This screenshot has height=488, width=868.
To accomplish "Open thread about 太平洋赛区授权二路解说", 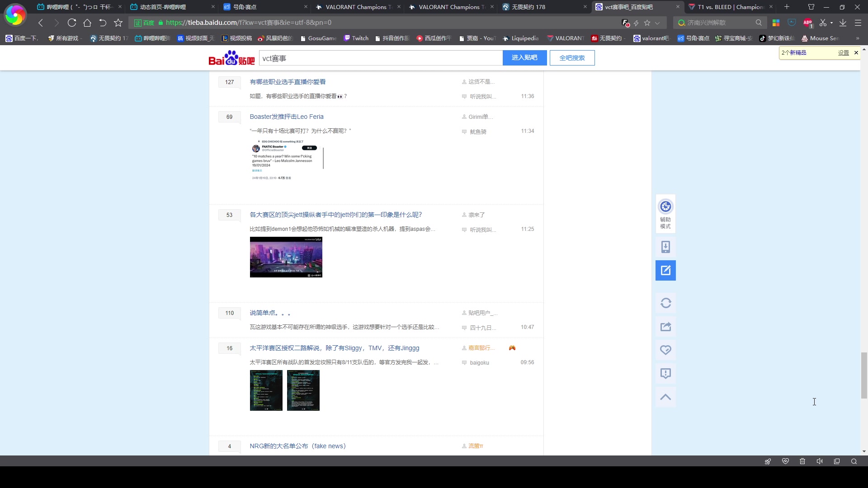I will (334, 348).
